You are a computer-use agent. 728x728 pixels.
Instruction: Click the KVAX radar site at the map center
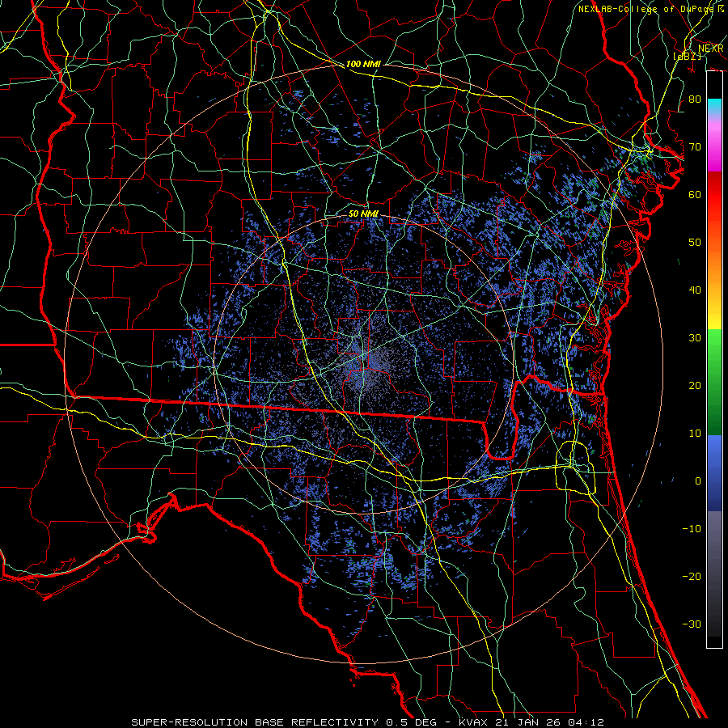tap(364, 364)
